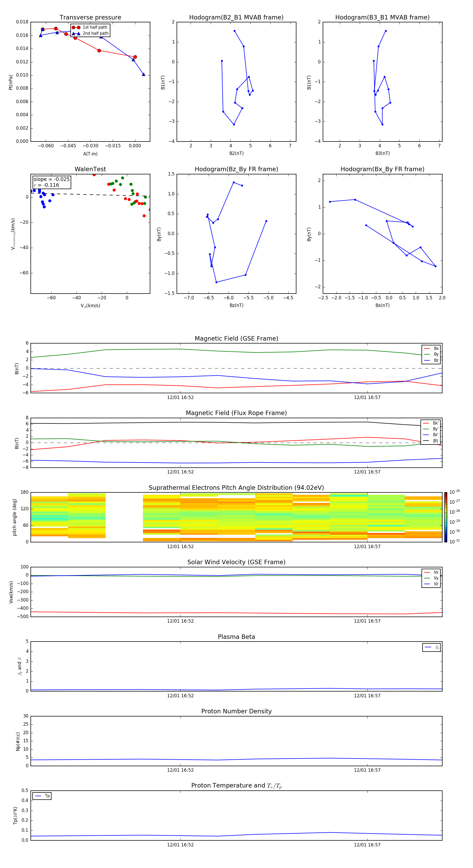Click the '180' tick on pitch angle axis
The image size is (473, 868).
point(25,492)
